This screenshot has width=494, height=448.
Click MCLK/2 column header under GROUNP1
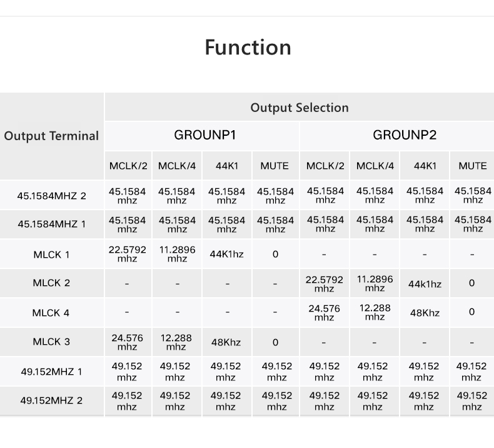coord(128,166)
